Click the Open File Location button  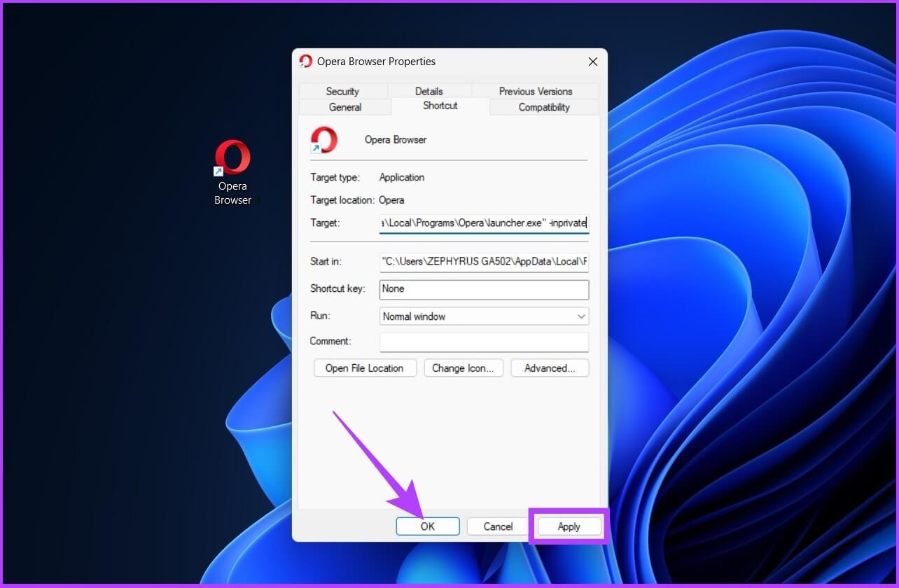365,368
